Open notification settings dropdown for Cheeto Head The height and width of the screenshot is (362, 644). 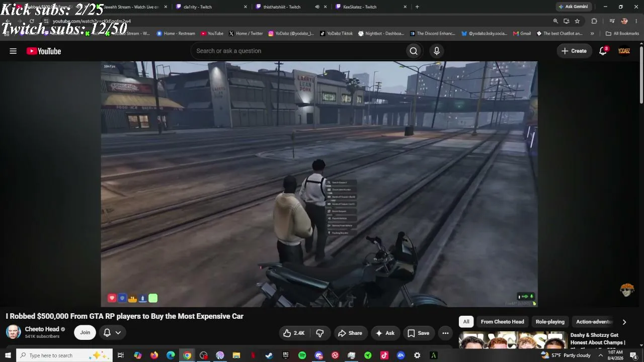point(112,333)
